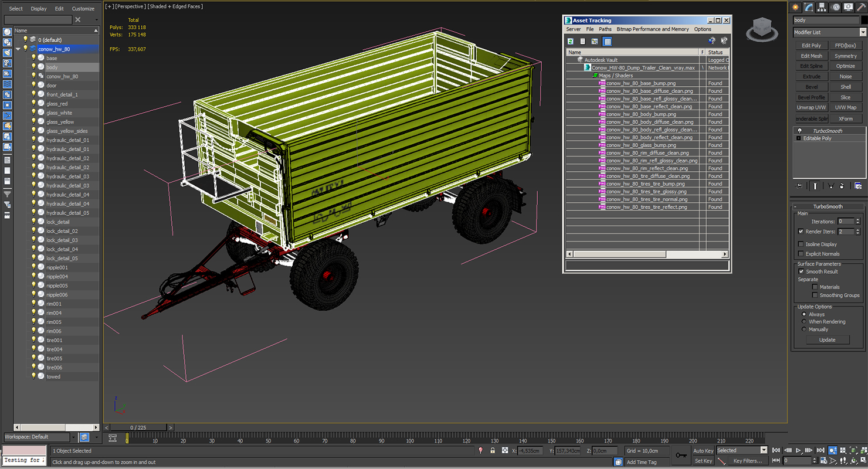Go to End of animation
The image size is (868, 469).
click(x=821, y=450)
